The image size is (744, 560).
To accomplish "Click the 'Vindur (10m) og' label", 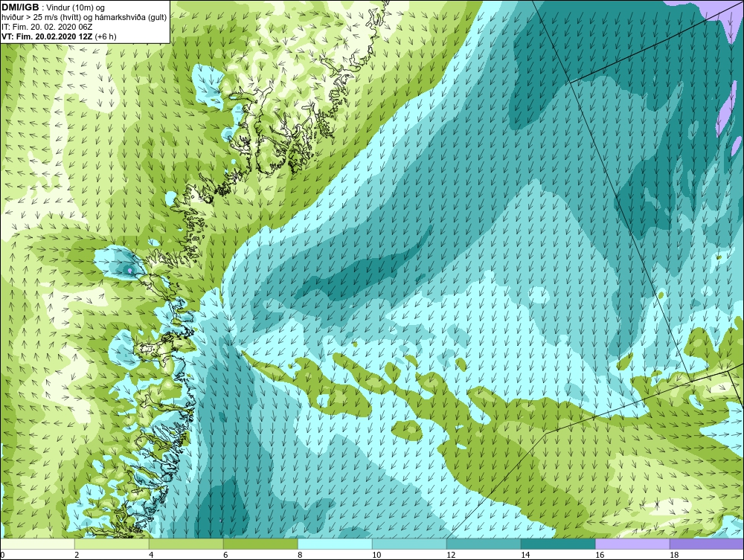I will click(x=77, y=8).
